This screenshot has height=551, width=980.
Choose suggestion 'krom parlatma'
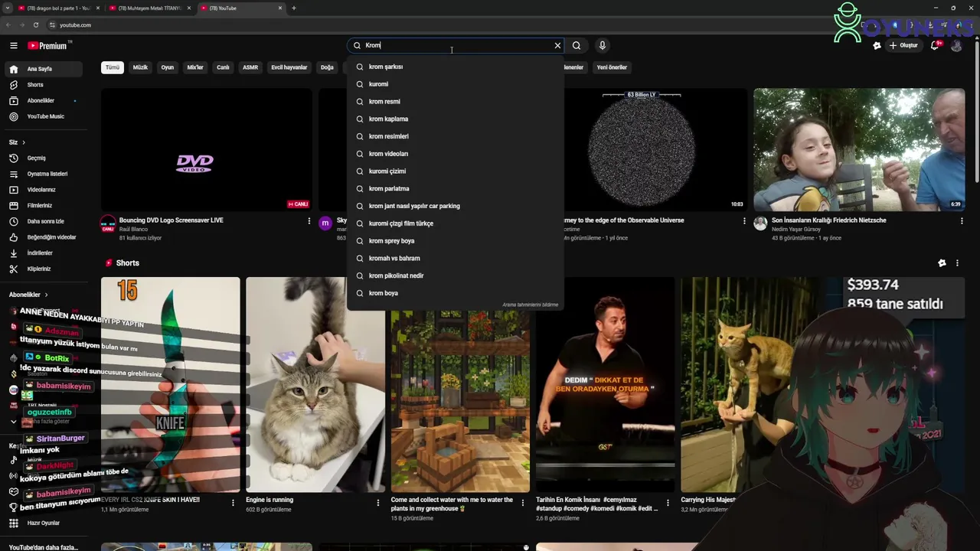(456, 188)
